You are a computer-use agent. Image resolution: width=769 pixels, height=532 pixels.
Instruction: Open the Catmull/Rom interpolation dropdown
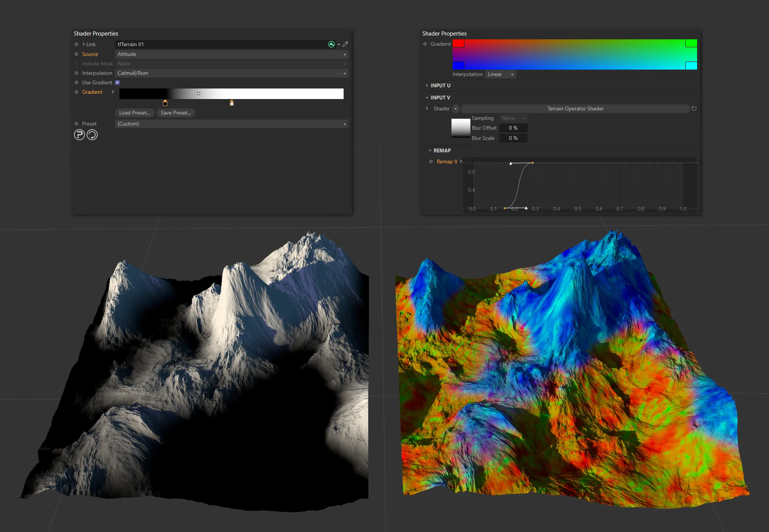231,73
